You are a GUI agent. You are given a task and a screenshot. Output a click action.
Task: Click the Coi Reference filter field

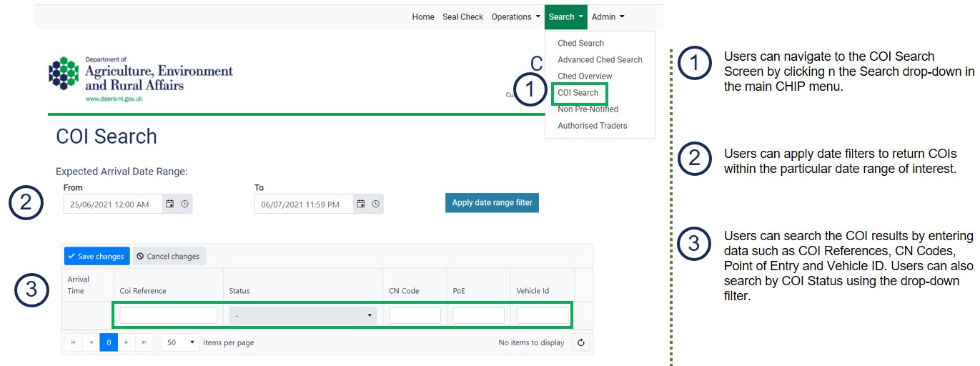pos(168,315)
